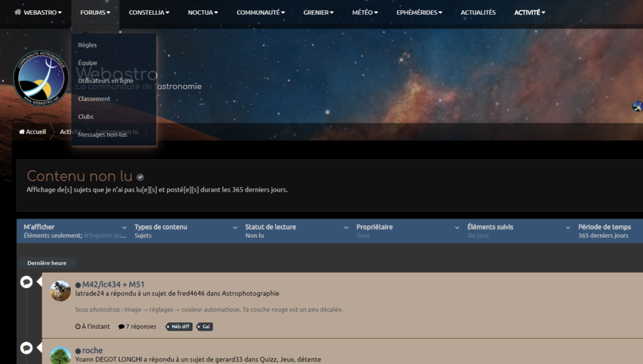Viewport: 643px width, 364px height.
Task: Open latrade24's avatar thumbnail
Action: (x=60, y=291)
